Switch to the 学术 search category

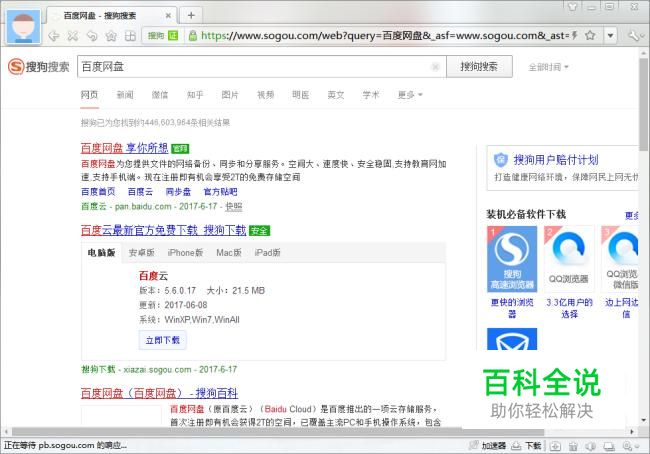(x=371, y=95)
